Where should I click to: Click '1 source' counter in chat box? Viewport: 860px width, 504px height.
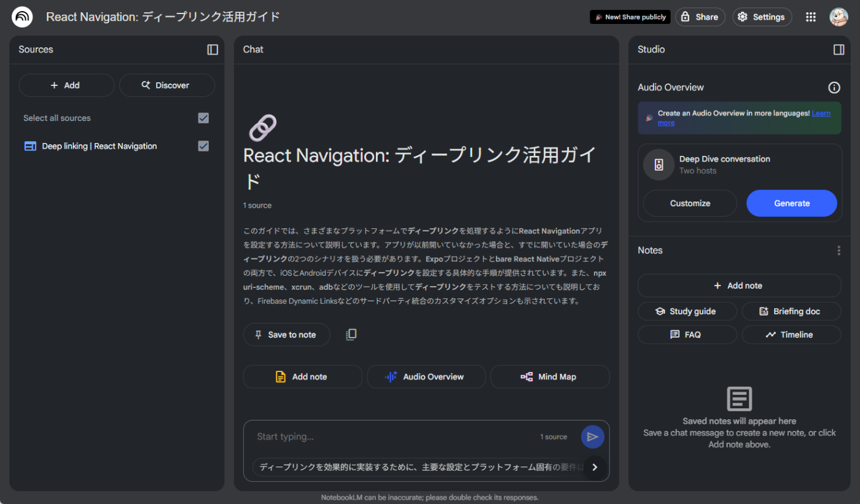(553, 437)
